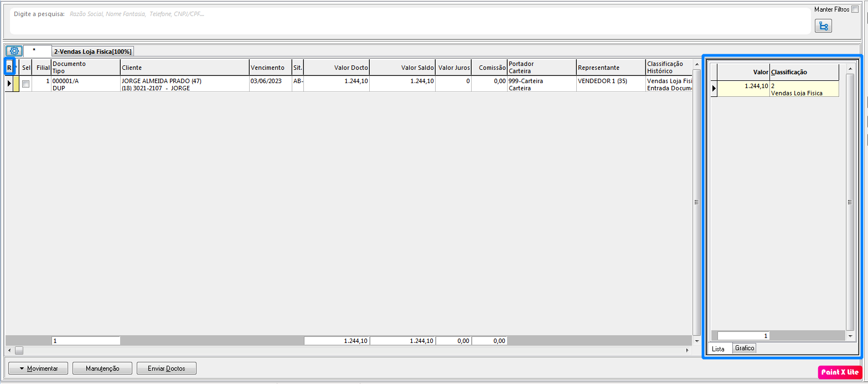Click the Enviar Doctos button
The image size is (868, 384).
tap(167, 368)
